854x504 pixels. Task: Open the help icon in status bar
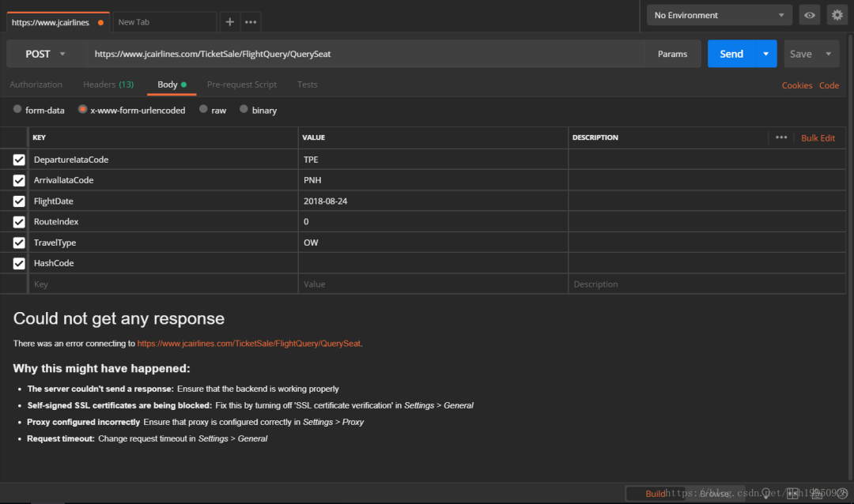(x=843, y=493)
